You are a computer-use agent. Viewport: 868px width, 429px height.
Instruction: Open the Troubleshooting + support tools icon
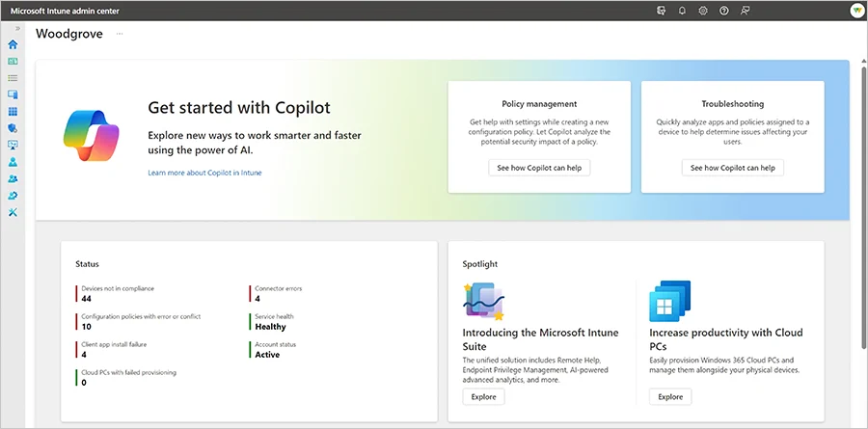[13, 212]
